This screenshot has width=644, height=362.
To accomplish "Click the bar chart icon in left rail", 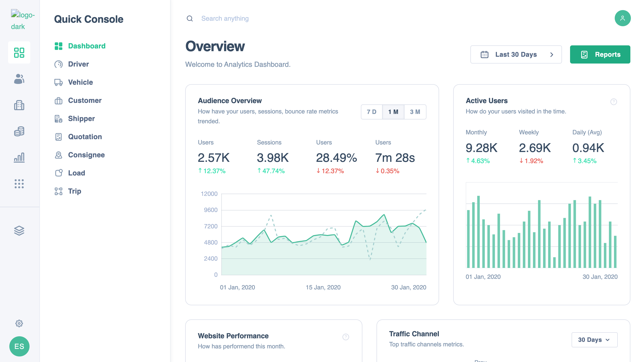I will (19, 158).
